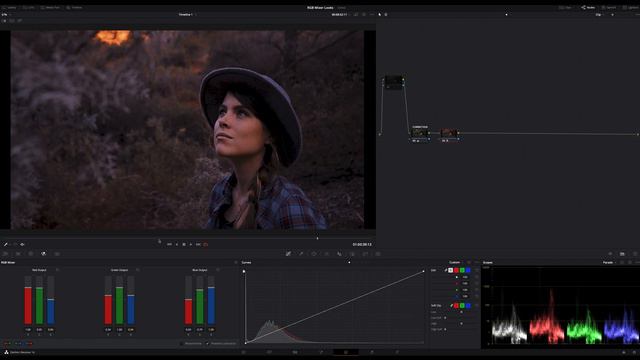Switch to the Media page
Screen dimensions: 640x360
point(244,352)
